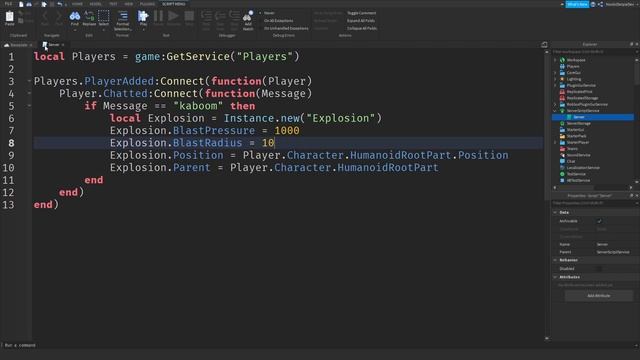Viewport: 640px width, 360px height.
Task: Collapse the fold arrow on line 4
Action: [29, 93]
